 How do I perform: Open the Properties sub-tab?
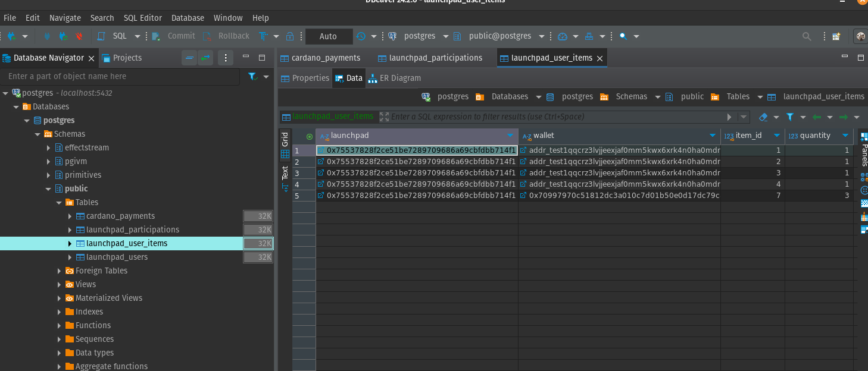[x=305, y=78]
